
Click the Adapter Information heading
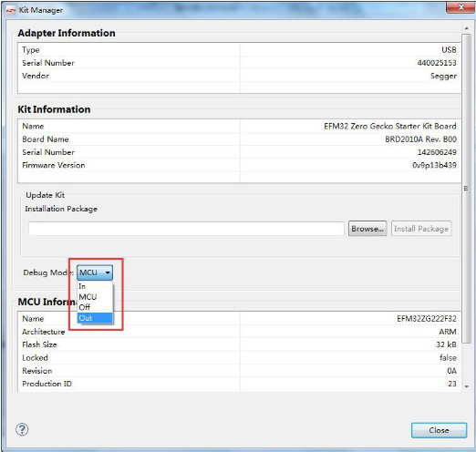tap(67, 33)
